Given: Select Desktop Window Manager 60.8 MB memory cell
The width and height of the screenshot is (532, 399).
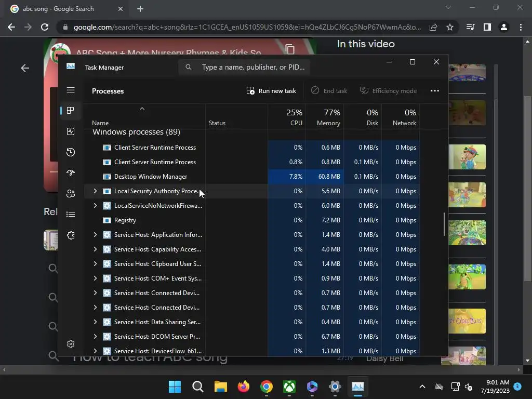Looking at the screenshot, I should 325,177.
